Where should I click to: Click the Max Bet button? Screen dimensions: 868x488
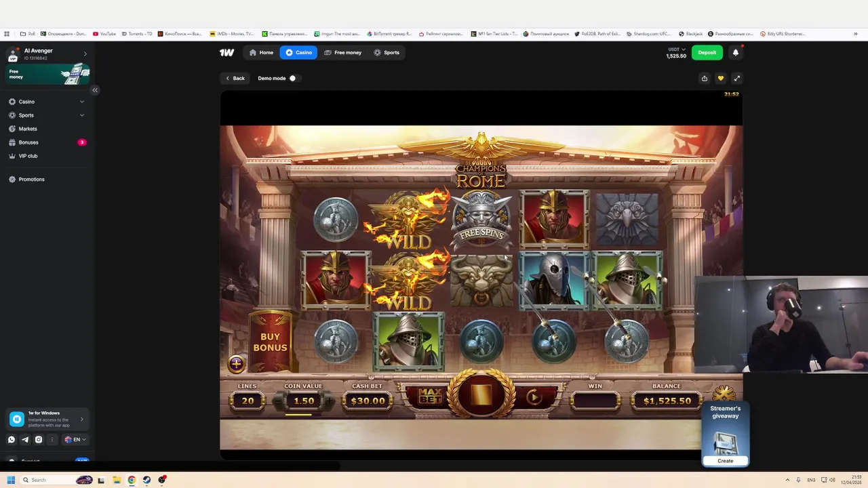[430, 397]
